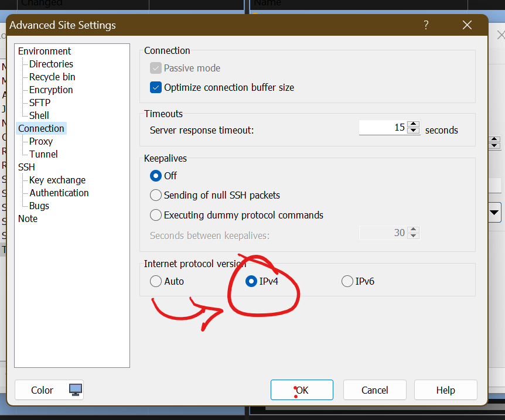Select the IPv6 radio button
The width and height of the screenshot is (505, 420).
tap(347, 281)
